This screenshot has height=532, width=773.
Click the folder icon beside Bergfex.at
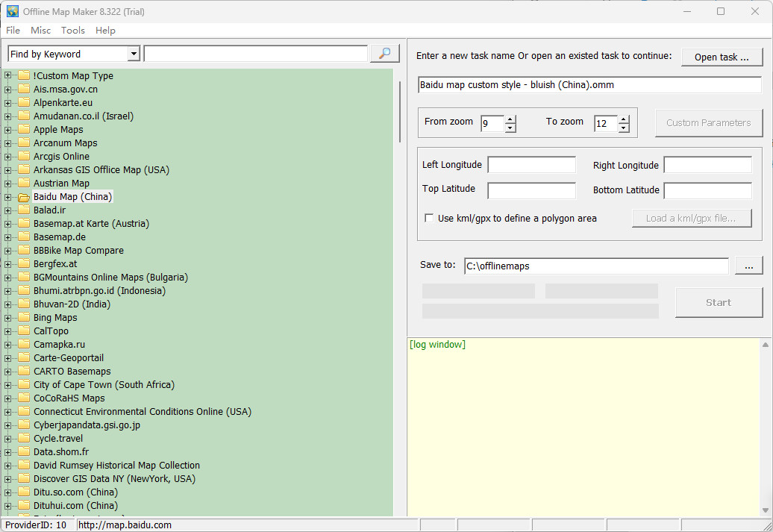pos(24,264)
